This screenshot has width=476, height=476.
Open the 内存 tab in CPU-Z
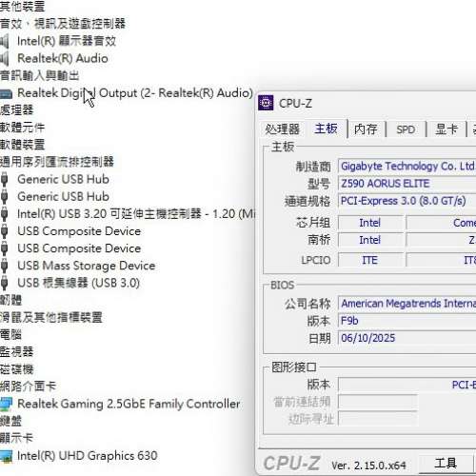(x=366, y=129)
